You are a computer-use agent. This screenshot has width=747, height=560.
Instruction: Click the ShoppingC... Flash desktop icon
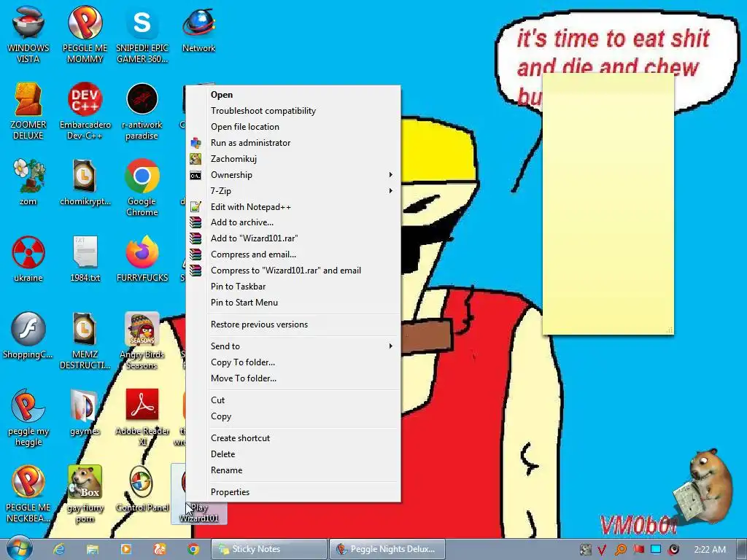28,335
